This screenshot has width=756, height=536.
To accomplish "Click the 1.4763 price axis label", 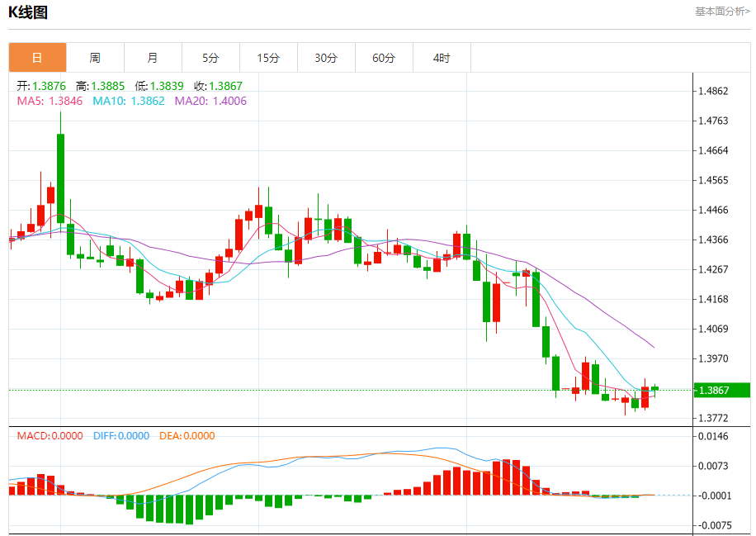I will click(x=714, y=121).
